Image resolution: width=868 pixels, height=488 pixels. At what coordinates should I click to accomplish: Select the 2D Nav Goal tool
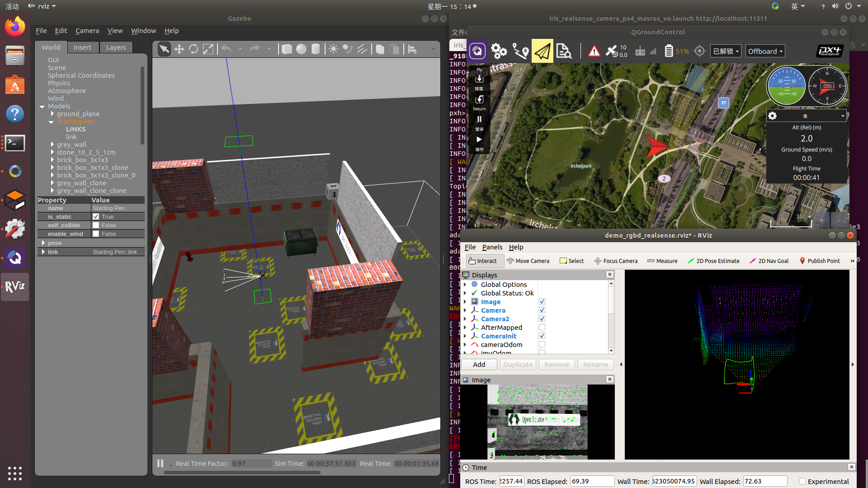pos(769,261)
